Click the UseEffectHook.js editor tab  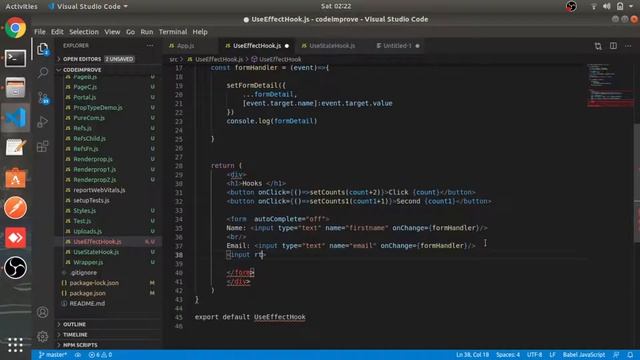click(257, 46)
